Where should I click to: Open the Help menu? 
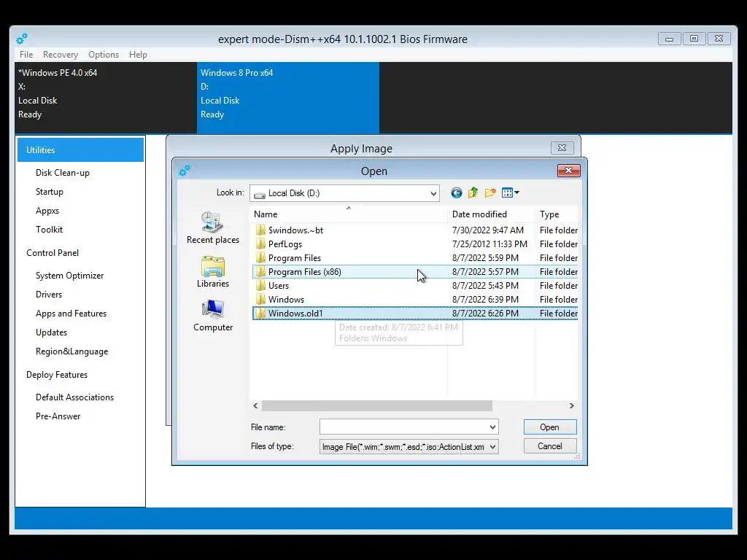point(138,55)
